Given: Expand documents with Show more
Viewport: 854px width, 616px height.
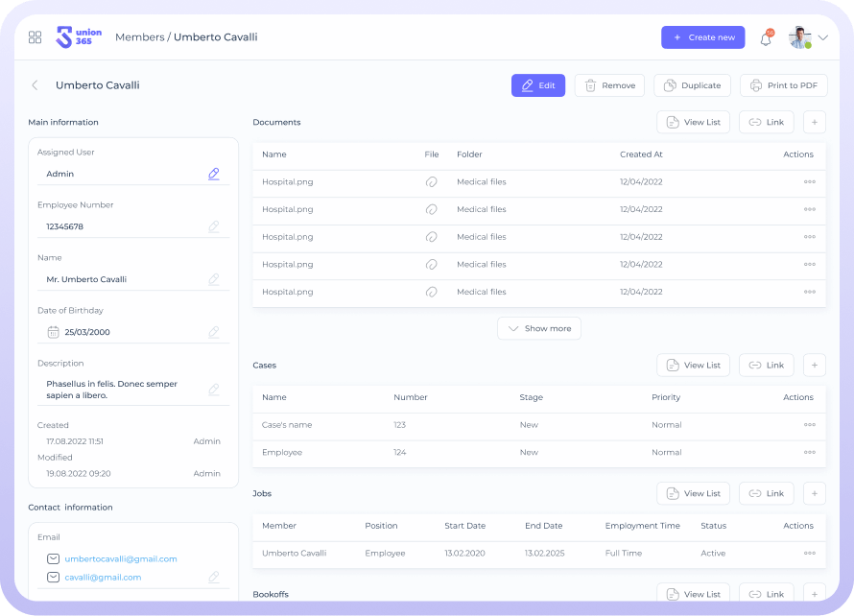Looking at the screenshot, I should pyautogui.click(x=538, y=328).
